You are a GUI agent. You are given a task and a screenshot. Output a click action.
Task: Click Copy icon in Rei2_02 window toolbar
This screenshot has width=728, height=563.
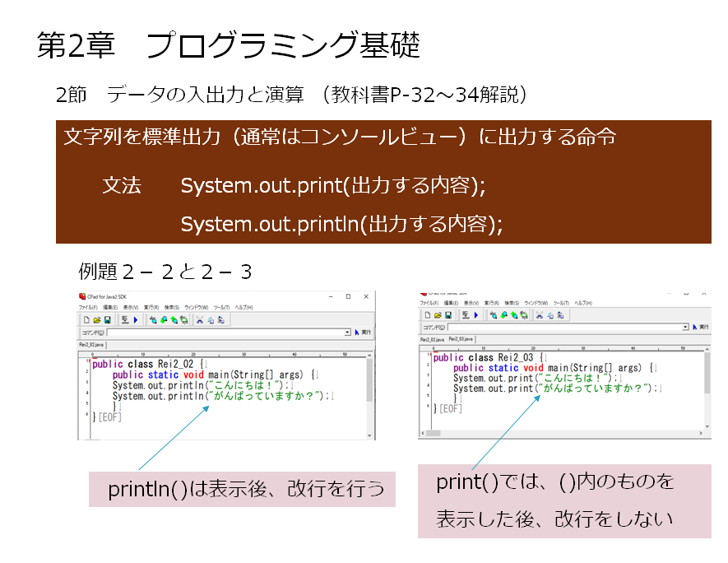pos(211,320)
